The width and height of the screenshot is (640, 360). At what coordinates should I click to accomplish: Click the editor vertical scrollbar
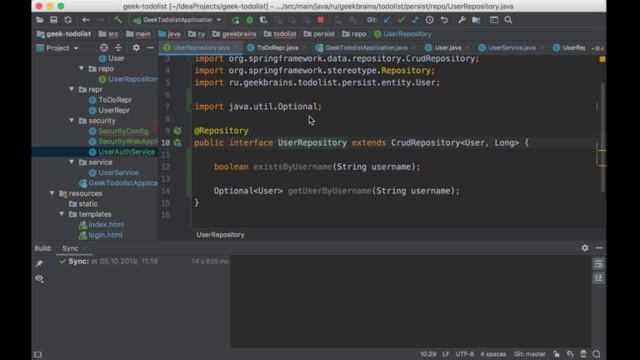(x=603, y=137)
